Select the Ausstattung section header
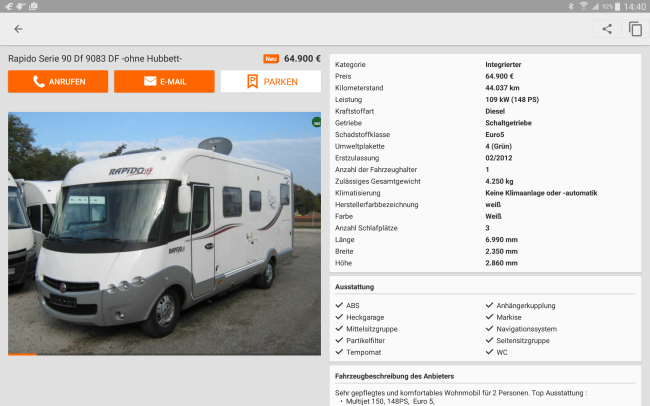Screen dimensions: 650x406 coord(354,287)
